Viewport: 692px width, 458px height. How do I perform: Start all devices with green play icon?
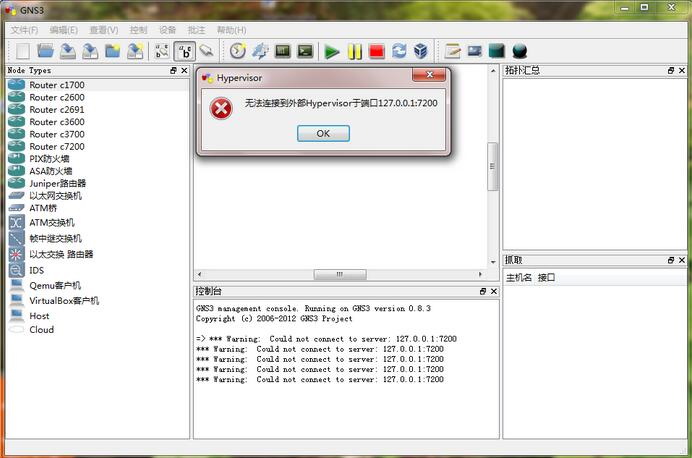point(331,52)
